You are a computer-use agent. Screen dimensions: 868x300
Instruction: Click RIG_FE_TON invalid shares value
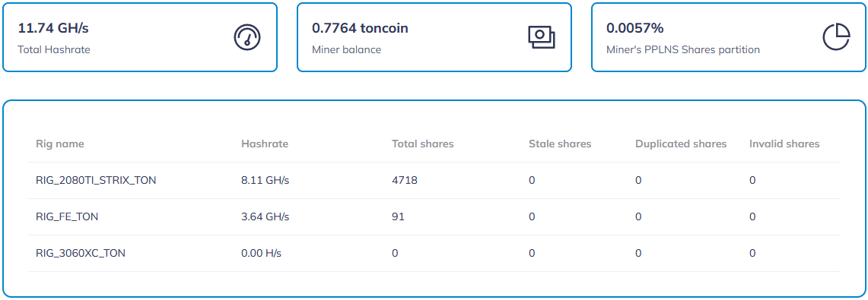[752, 216]
